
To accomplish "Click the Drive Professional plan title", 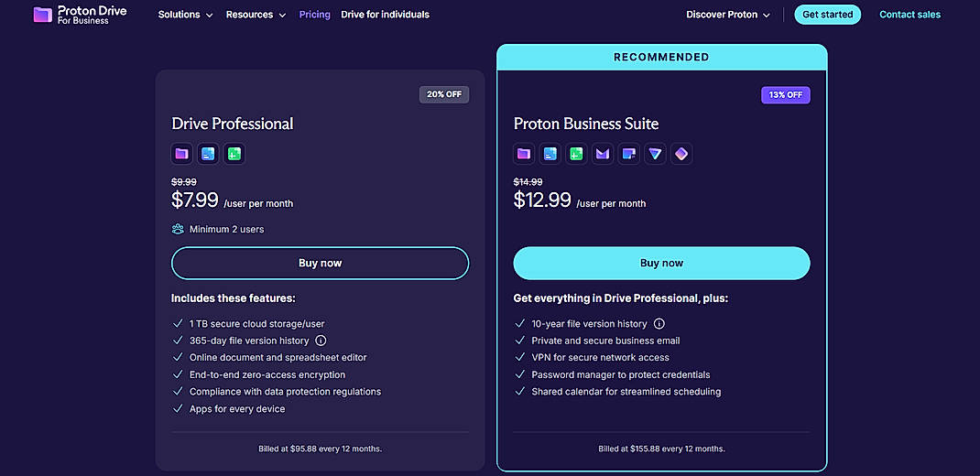I will 233,124.
